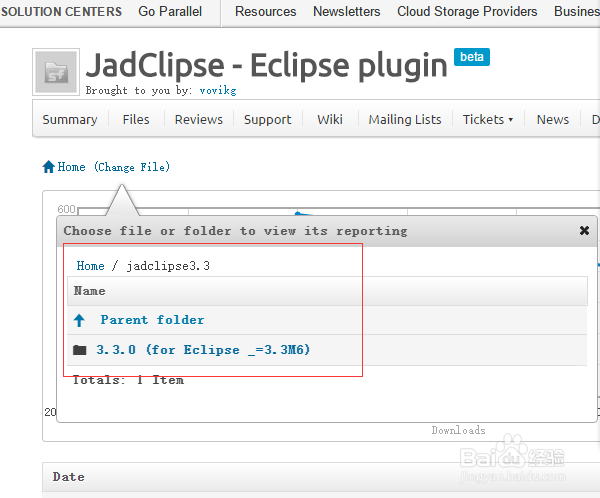Image resolution: width=600 pixels, height=498 pixels.
Task: Open the Mailing Lists tab
Action: 405,119
